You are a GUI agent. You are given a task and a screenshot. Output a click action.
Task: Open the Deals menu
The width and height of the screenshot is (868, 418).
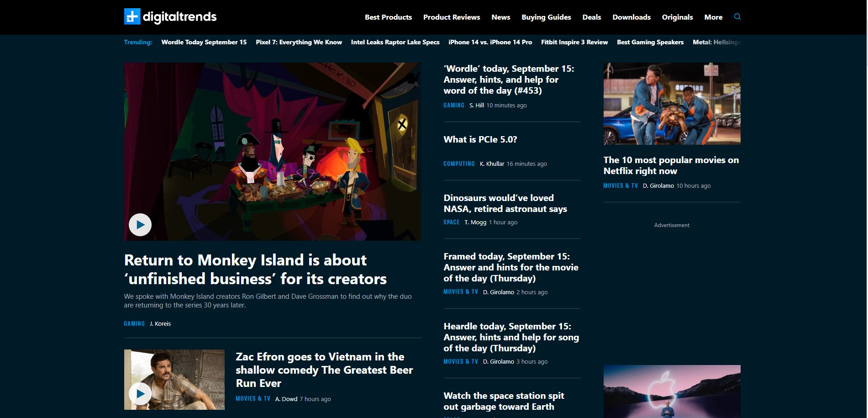pos(592,17)
